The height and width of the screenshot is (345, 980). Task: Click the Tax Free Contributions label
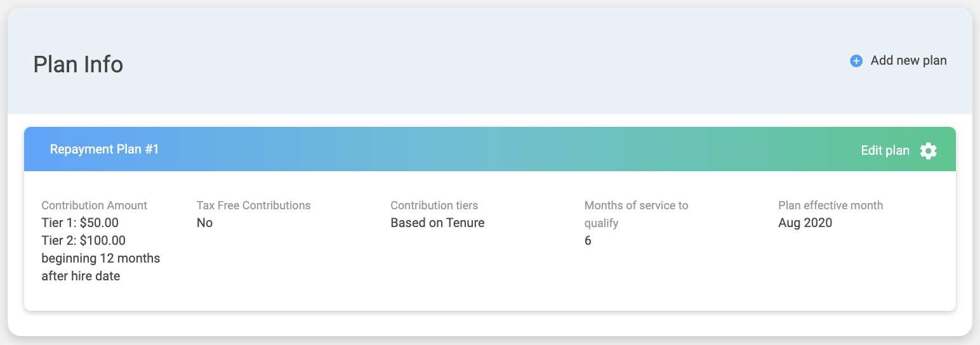[253, 205]
